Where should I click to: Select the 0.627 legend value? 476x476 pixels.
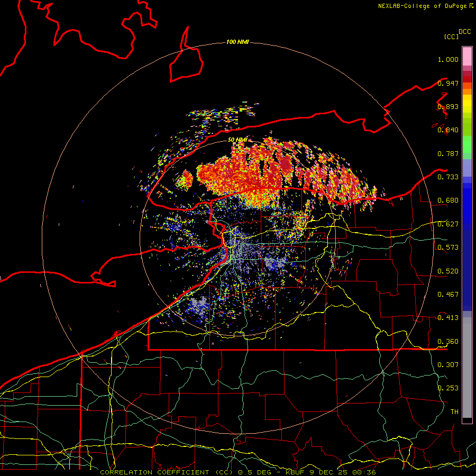(448, 224)
